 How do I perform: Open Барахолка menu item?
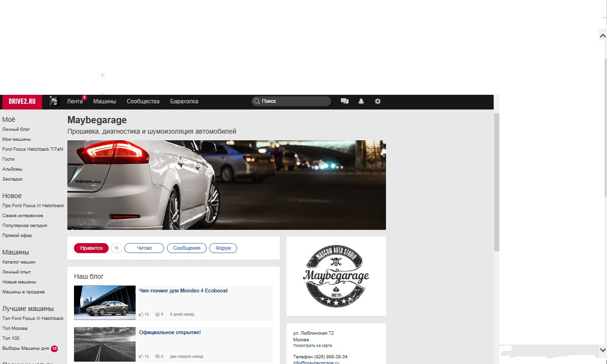pos(184,101)
